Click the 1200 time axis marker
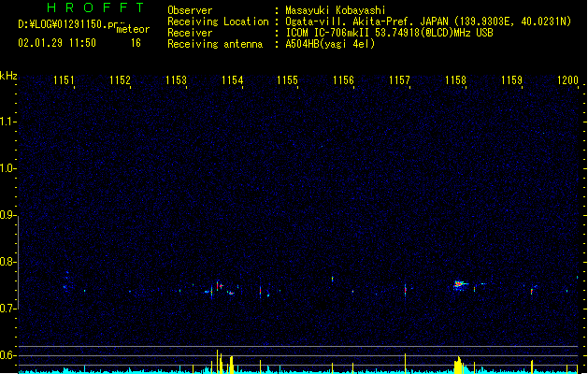 tap(567, 80)
